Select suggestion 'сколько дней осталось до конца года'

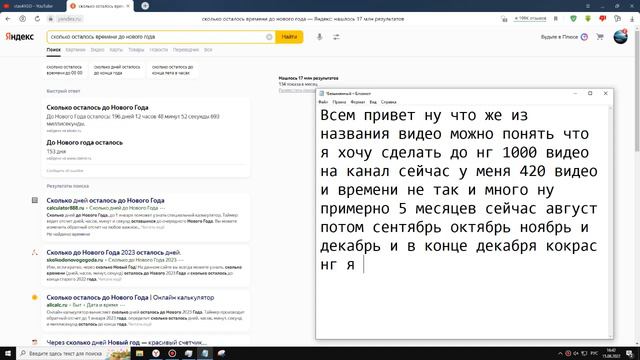click(x=117, y=70)
